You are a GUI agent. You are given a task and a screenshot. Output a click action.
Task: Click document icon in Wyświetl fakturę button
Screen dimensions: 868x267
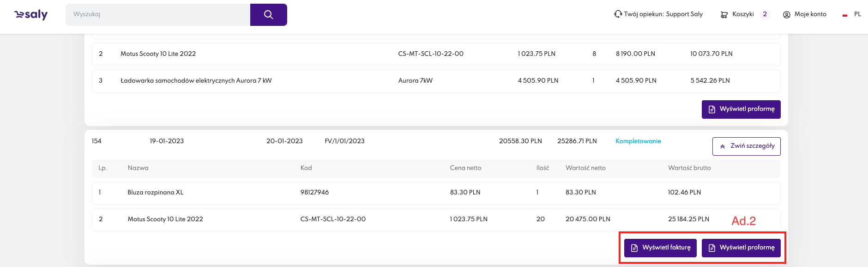[634, 248]
